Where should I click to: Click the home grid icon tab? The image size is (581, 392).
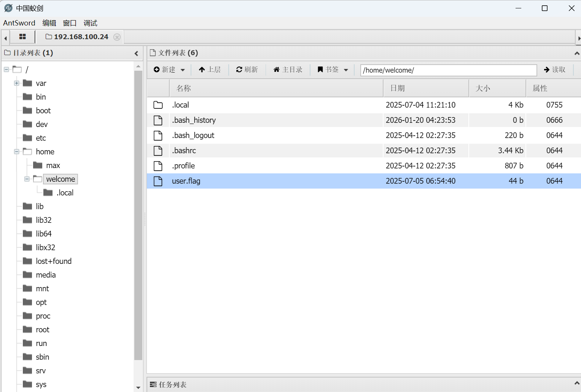(x=22, y=37)
